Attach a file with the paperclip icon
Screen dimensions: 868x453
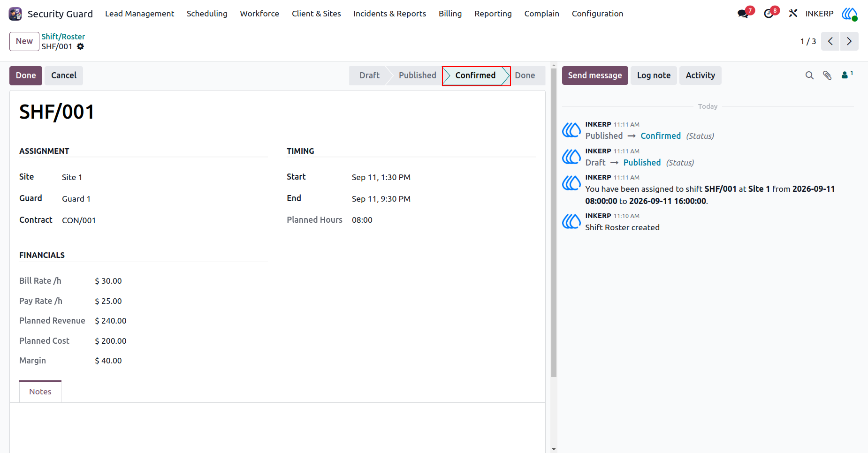pos(827,75)
